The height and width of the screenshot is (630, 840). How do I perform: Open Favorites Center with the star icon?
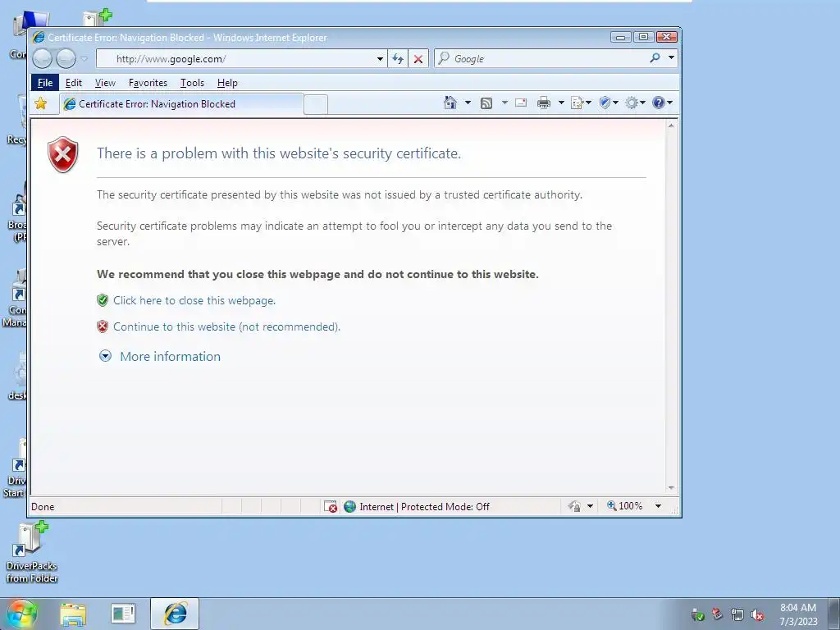point(41,103)
